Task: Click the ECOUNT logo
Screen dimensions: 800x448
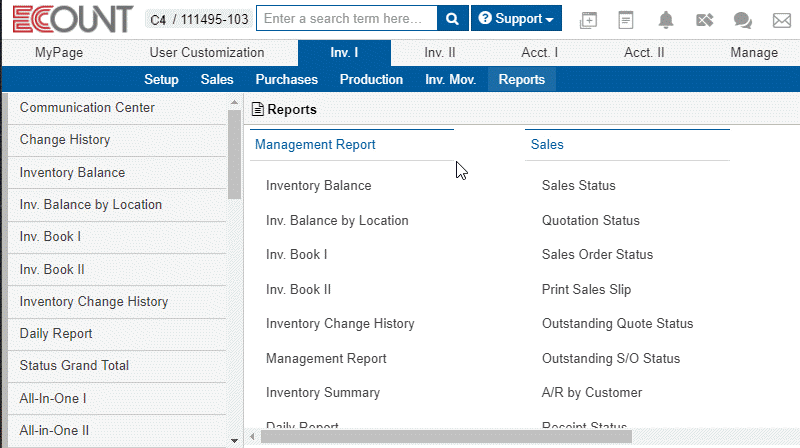Action: point(72,19)
